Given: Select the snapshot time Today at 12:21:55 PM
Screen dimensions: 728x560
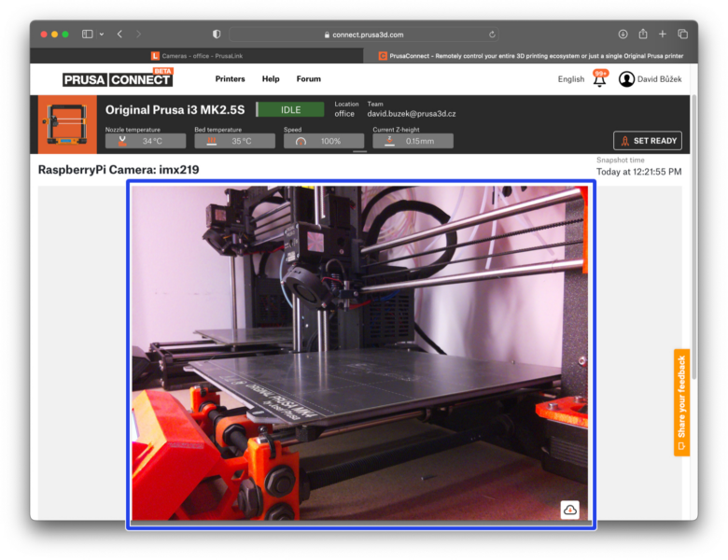Looking at the screenshot, I should pos(638,172).
